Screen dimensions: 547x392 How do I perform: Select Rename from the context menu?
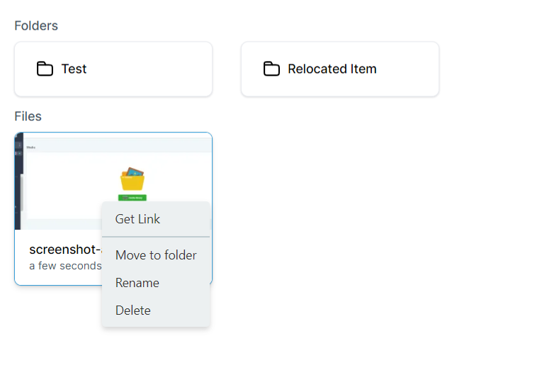[x=137, y=283]
